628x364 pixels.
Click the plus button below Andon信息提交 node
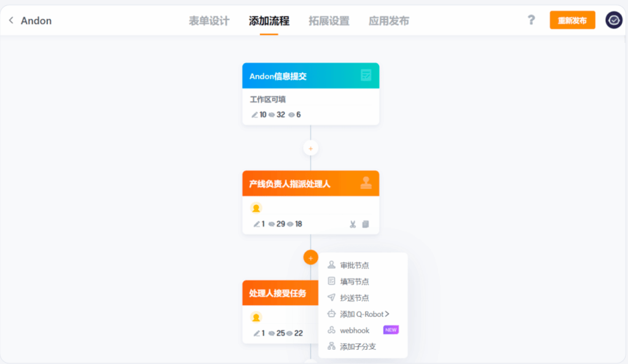click(x=310, y=148)
